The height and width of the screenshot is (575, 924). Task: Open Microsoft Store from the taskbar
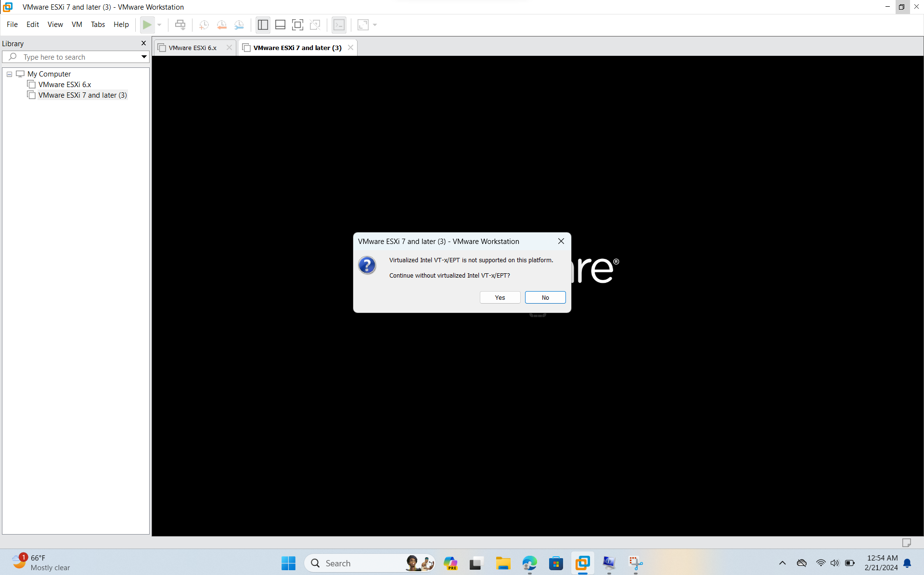tap(556, 563)
